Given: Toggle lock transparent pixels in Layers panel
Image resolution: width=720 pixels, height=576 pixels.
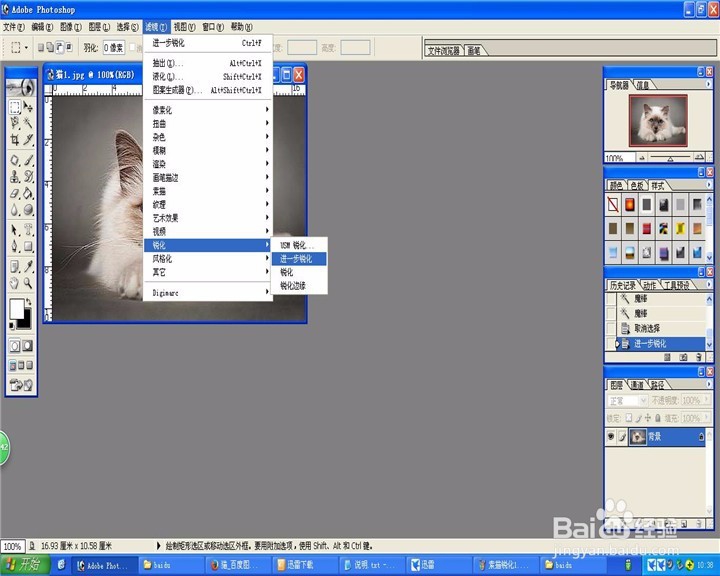Looking at the screenshot, I should [x=629, y=418].
